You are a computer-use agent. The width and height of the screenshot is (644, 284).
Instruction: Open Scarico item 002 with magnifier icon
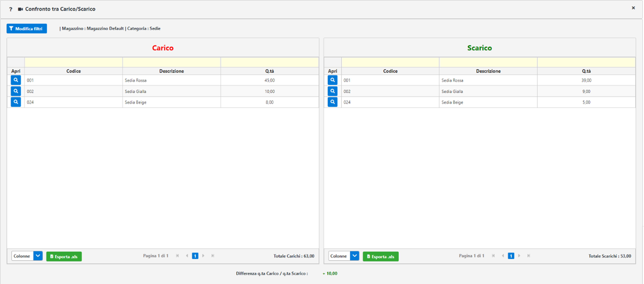(x=332, y=91)
